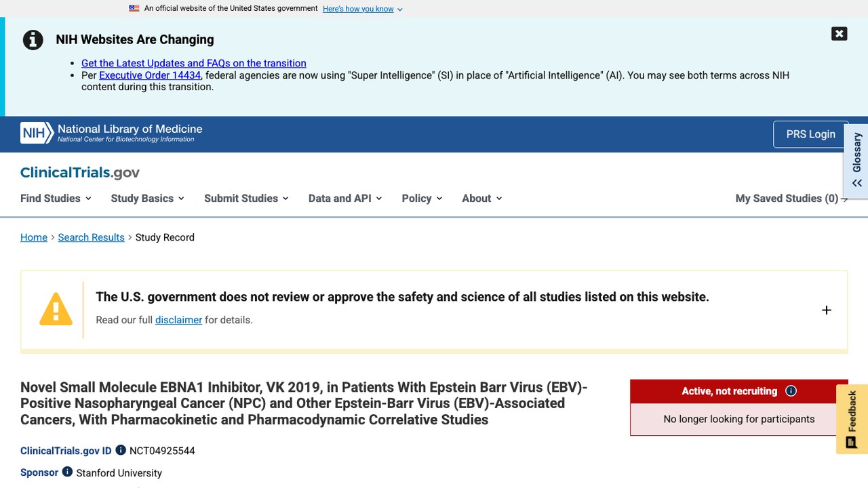Click the NCT04925544 study ID text
This screenshot has height=488, width=868.
point(162,451)
